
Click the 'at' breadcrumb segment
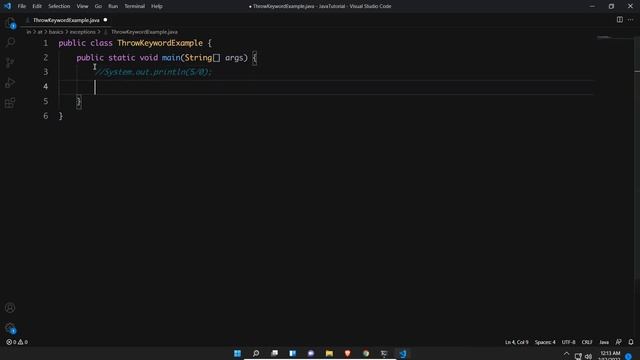click(x=40, y=32)
